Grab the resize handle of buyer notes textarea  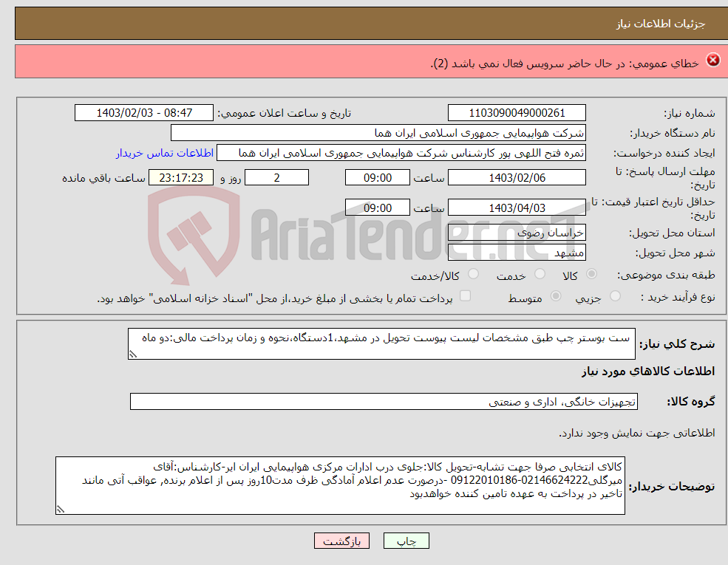61,510
